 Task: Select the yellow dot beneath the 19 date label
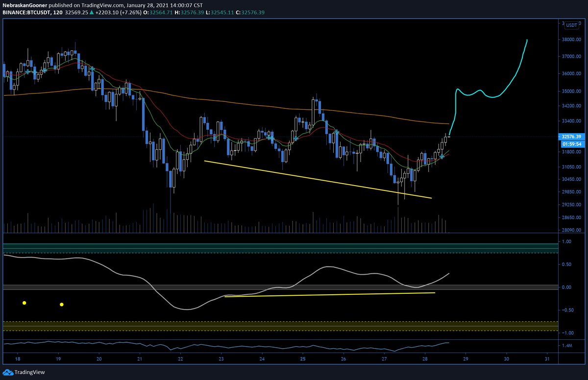pos(61,305)
